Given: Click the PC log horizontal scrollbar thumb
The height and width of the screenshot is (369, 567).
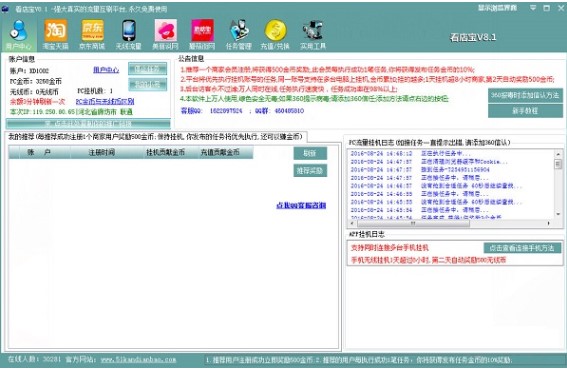Looking at the screenshot, I should point(413,223).
